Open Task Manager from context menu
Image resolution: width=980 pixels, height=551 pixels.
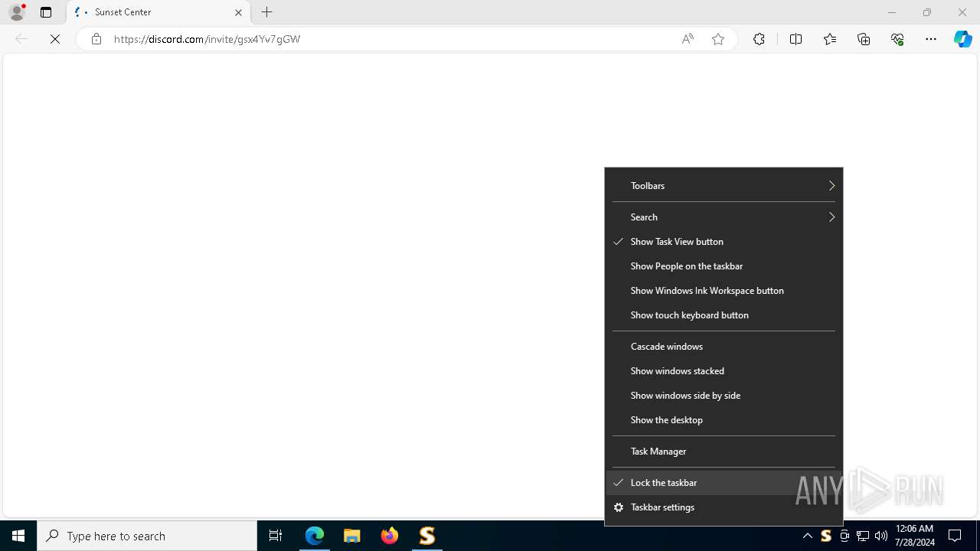[724, 452]
